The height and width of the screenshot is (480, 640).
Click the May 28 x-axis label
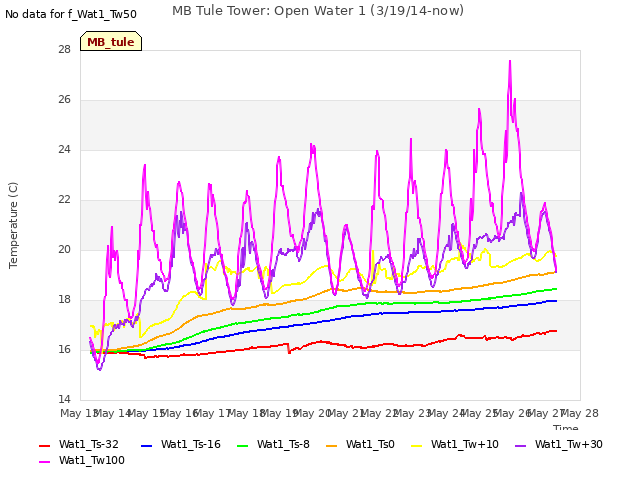click(x=580, y=413)
